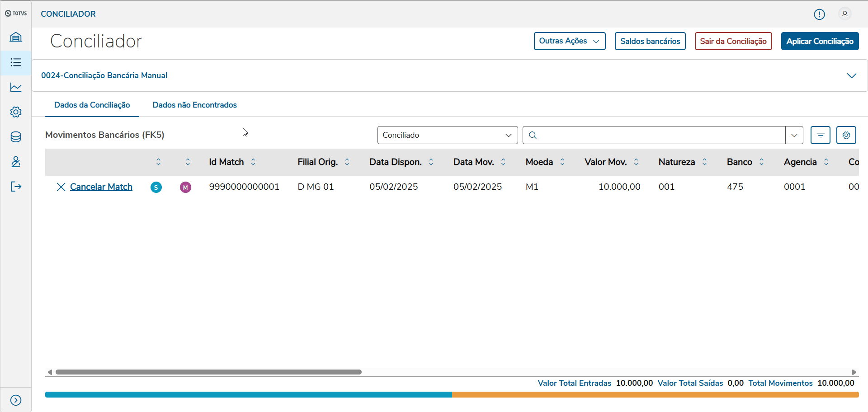Click the Valor Total Saídas label
The height and width of the screenshot is (412, 868).
click(x=690, y=383)
